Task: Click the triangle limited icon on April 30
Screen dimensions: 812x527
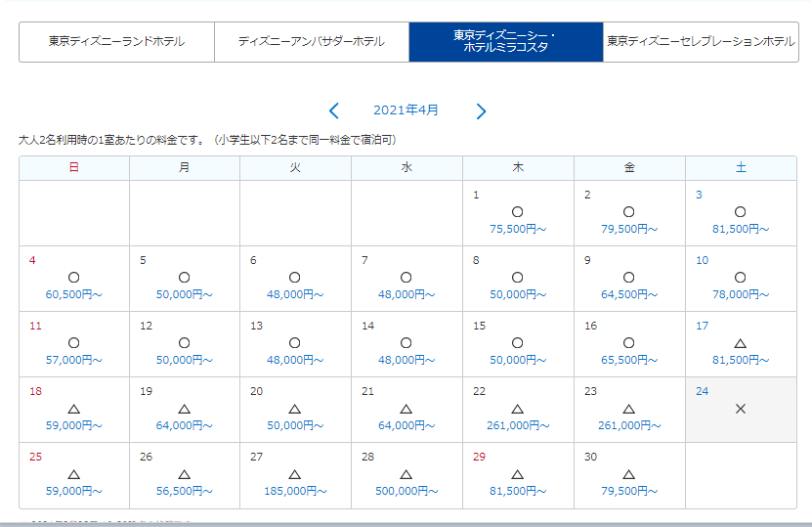Action: [x=628, y=474]
